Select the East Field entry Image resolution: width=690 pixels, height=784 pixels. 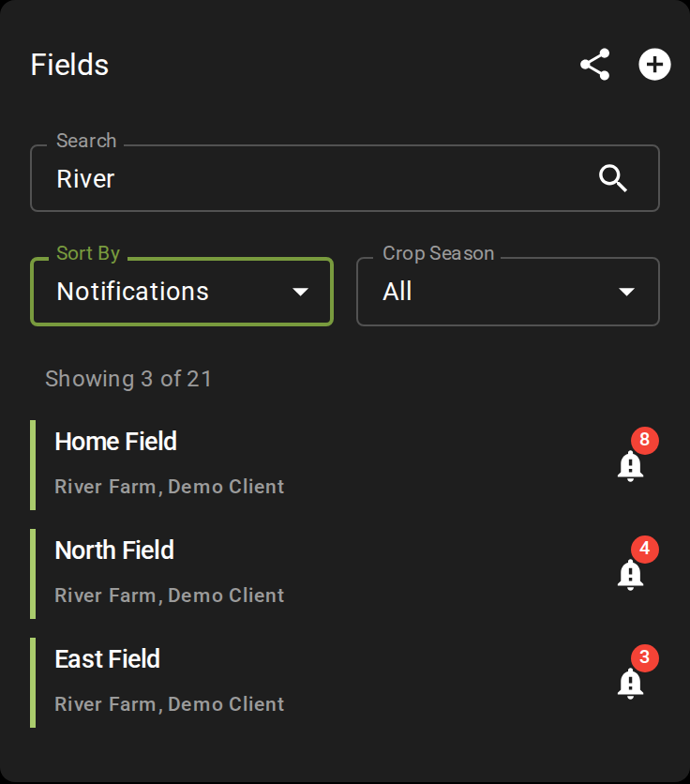[x=345, y=683]
